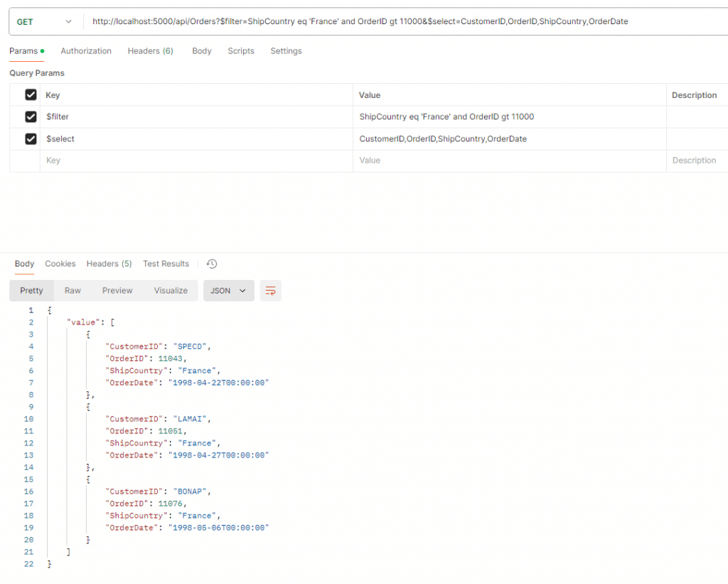Click the Visualize view button
The width and height of the screenshot is (728, 584).
point(171,291)
